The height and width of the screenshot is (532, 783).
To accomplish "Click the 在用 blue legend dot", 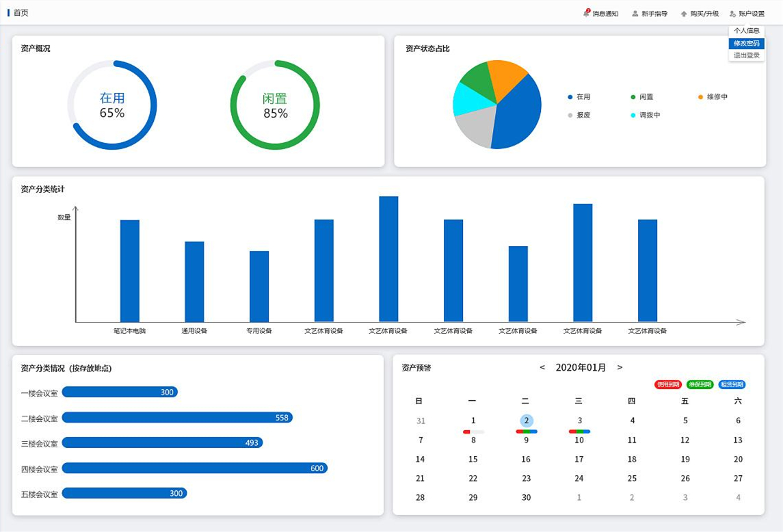I will pyautogui.click(x=570, y=97).
